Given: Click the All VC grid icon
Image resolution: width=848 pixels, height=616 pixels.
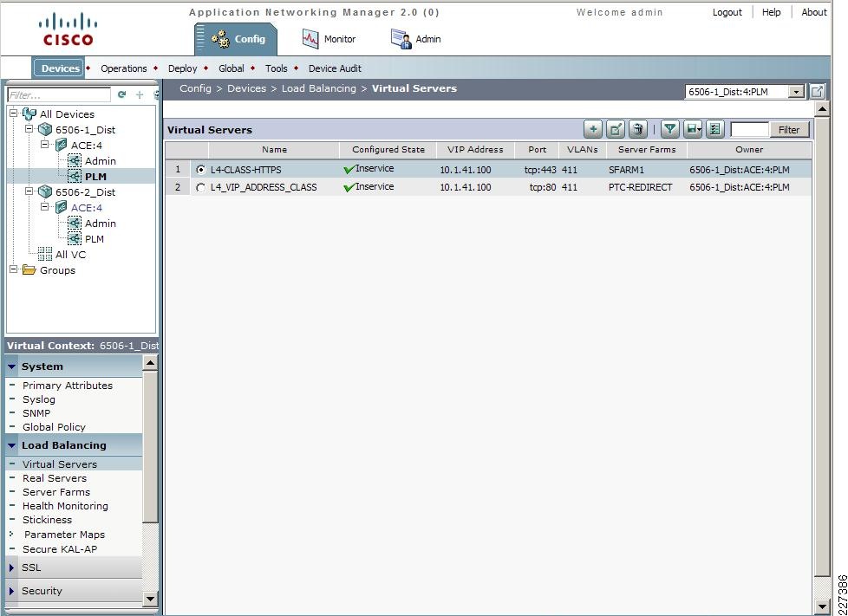Looking at the screenshot, I should point(45,255).
